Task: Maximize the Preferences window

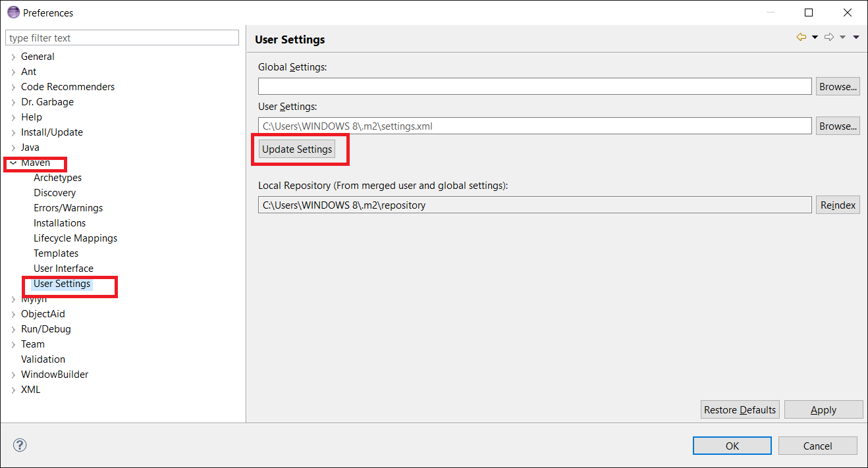Action: click(x=809, y=13)
